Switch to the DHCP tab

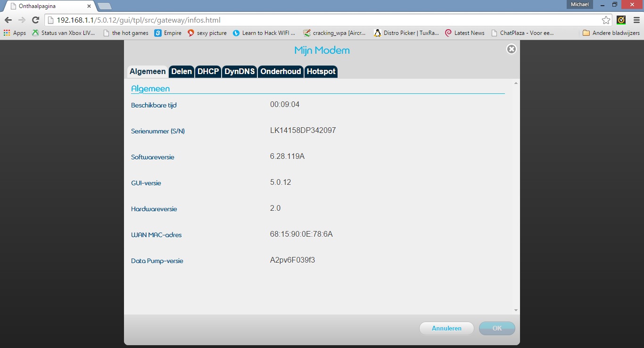tap(208, 72)
